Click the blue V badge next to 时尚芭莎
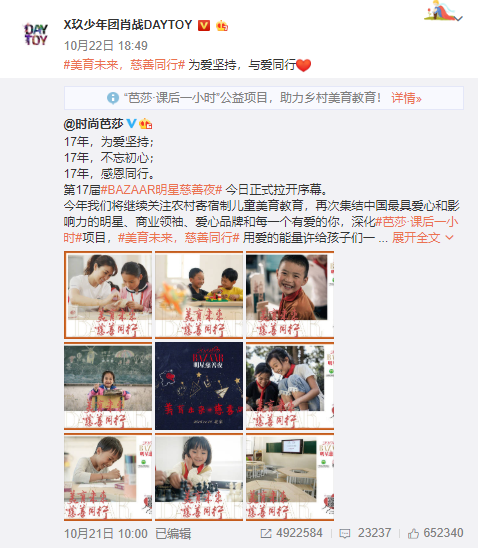This screenshot has width=478, height=548. click(131, 123)
